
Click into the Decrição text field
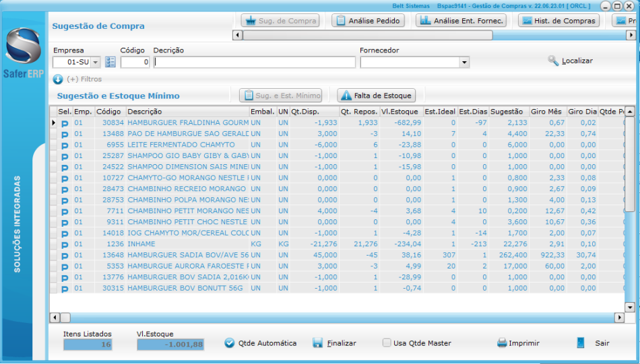[x=255, y=63]
